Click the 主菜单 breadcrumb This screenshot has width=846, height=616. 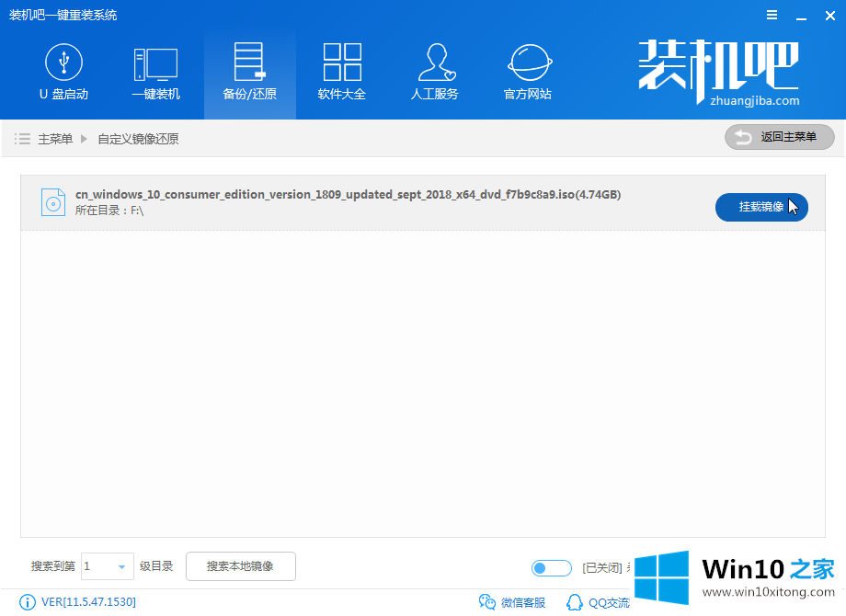pos(55,139)
